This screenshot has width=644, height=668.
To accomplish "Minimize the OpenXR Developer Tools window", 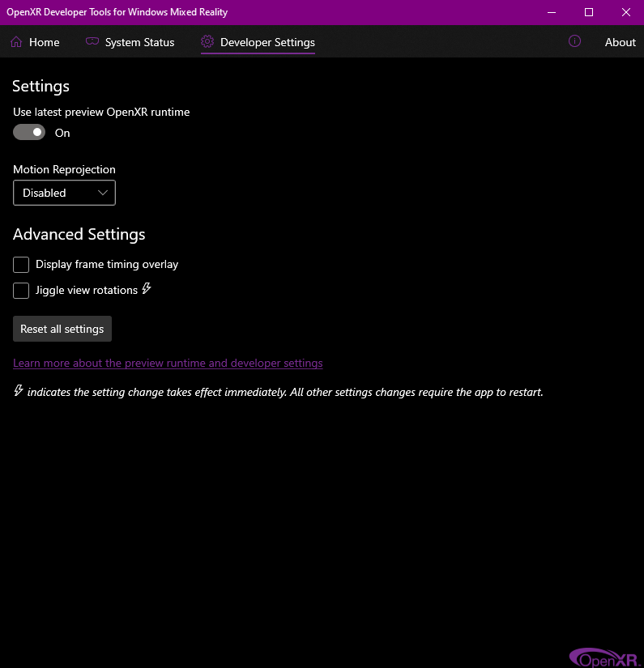I will click(552, 12).
